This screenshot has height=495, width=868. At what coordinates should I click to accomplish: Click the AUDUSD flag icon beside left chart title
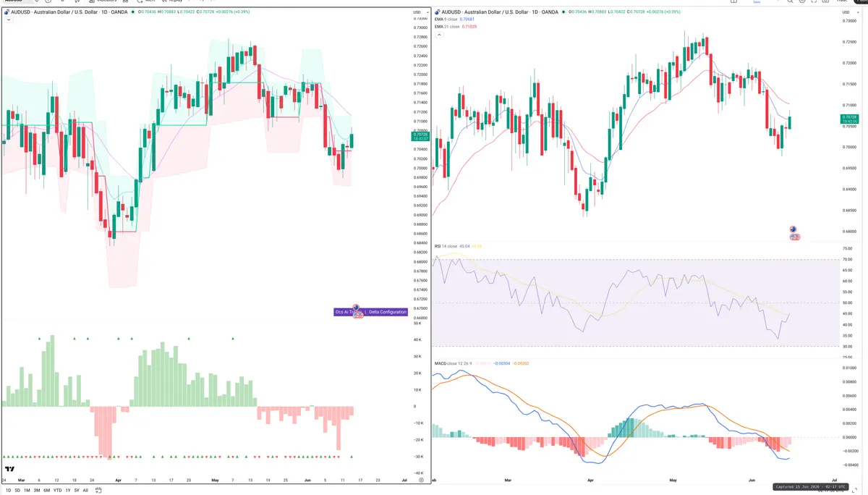tap(7, 12)
